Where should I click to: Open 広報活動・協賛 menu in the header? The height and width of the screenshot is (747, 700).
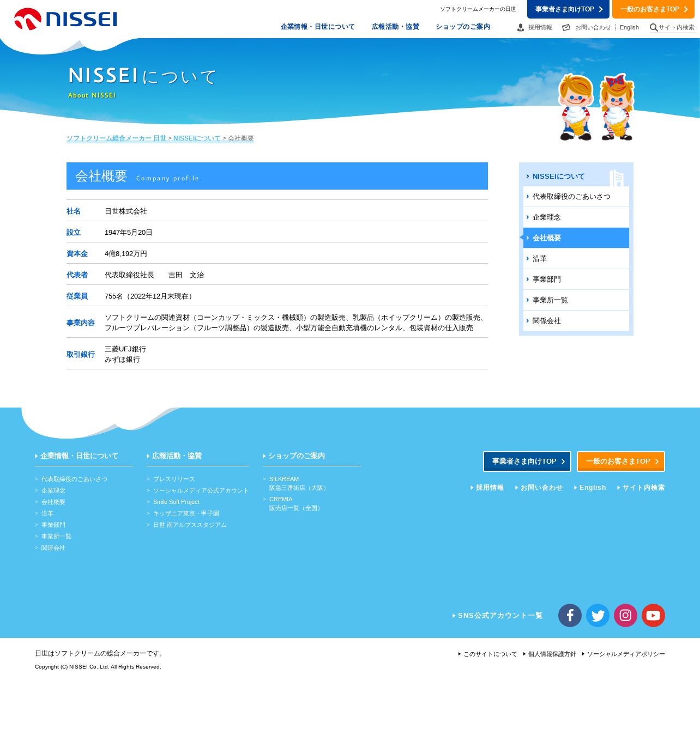click(x=395, y=27)
